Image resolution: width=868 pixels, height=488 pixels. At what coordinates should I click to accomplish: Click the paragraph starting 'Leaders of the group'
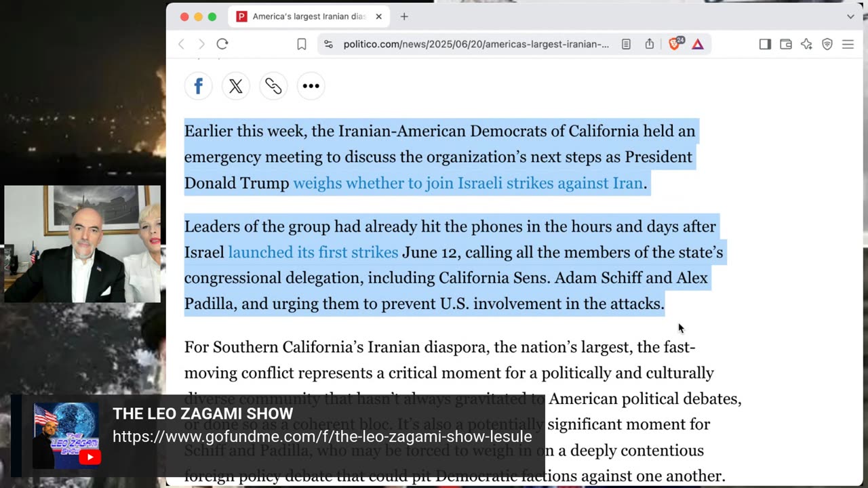tap(454, 265)
